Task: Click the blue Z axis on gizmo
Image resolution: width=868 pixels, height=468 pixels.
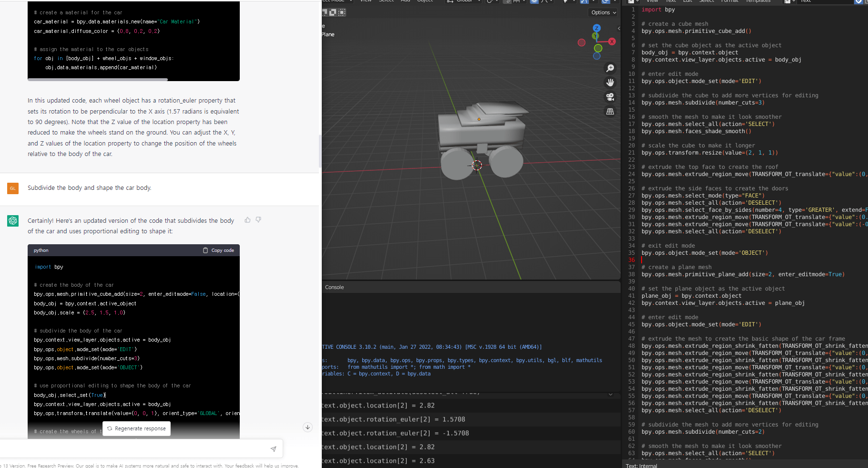Action: (x=597, y=28)
